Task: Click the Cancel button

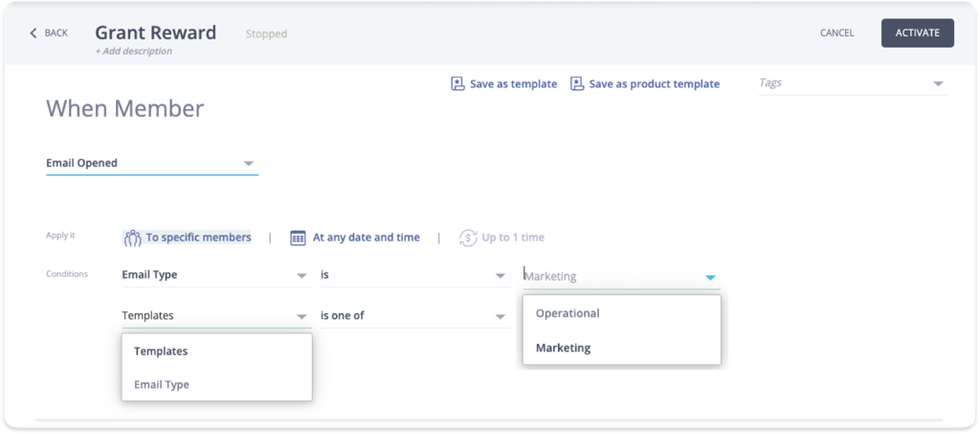Action: (x=836, y=34)
